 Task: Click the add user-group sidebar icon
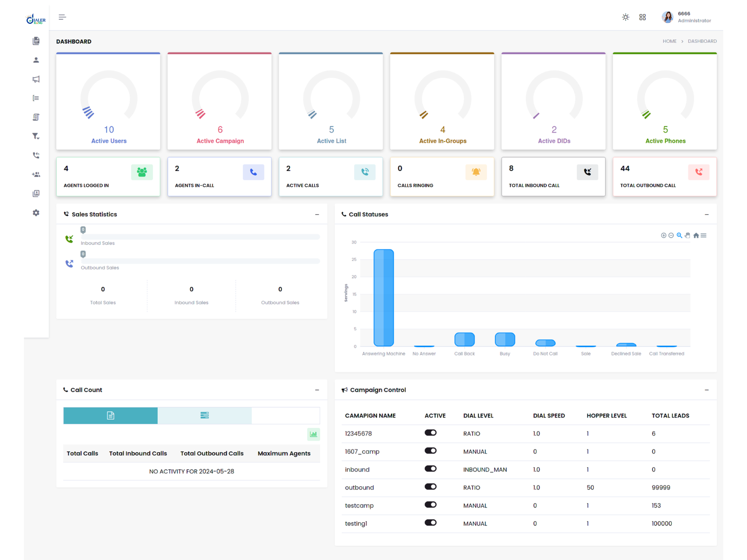(x=36, y=175)
